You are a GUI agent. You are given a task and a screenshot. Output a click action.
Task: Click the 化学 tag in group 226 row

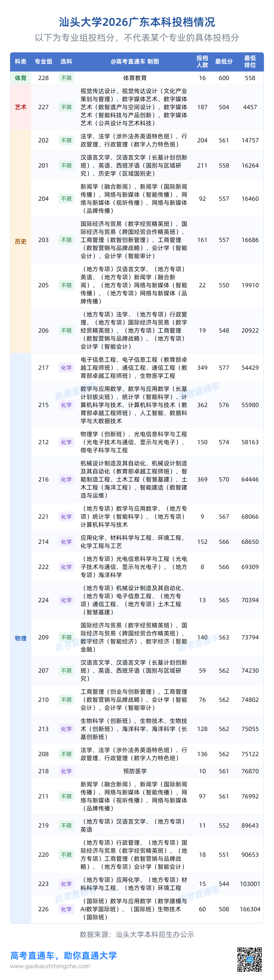click(66, 909)
